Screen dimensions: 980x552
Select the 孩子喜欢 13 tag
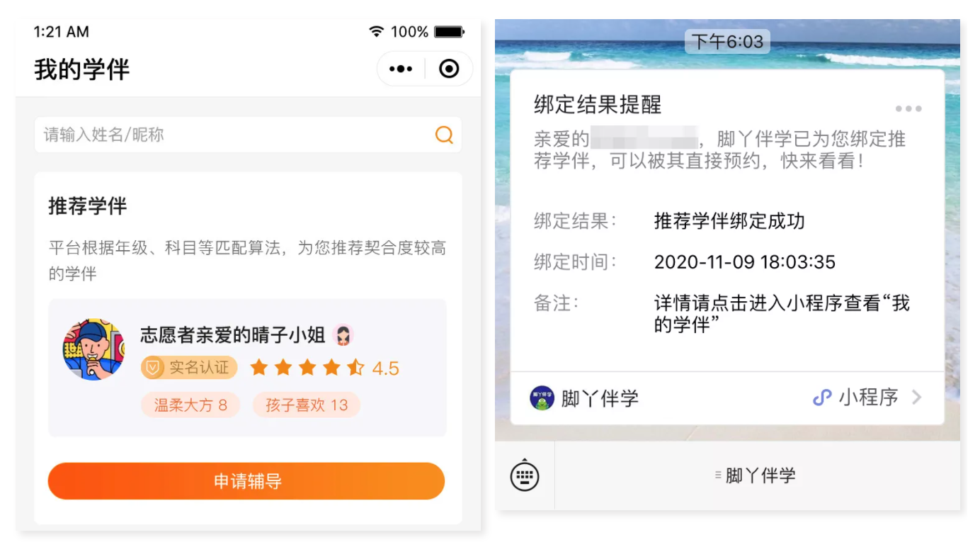307,405
